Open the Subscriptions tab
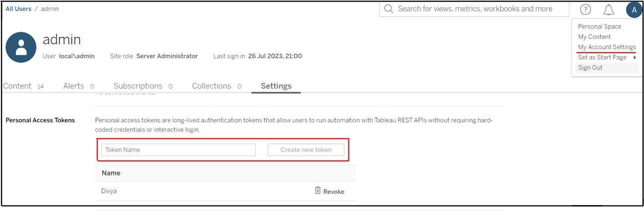 138,86
